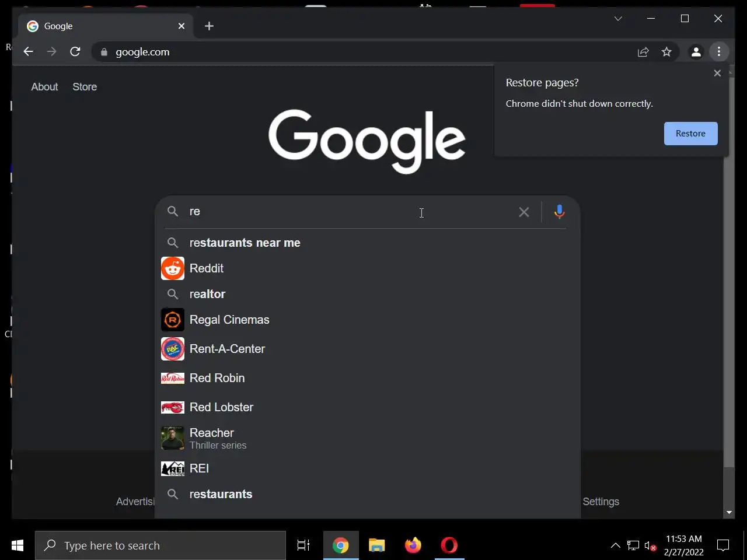Start voice search with microphone icon
This screenshot has width=747, height=560.
559,212
